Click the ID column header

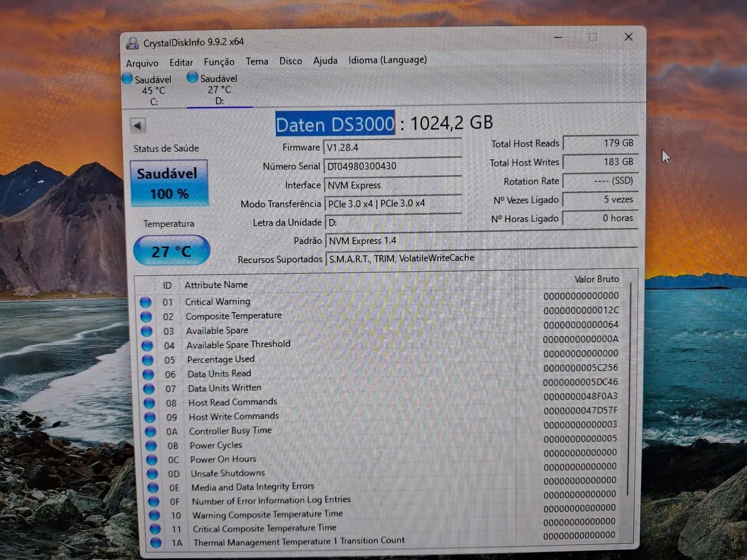(x=167, y=285)
